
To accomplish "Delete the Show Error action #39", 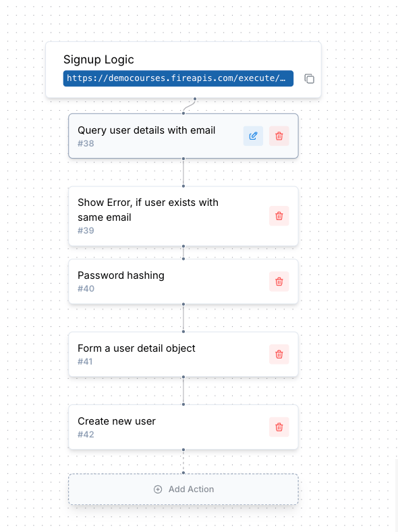I will (x=279, y=216).
